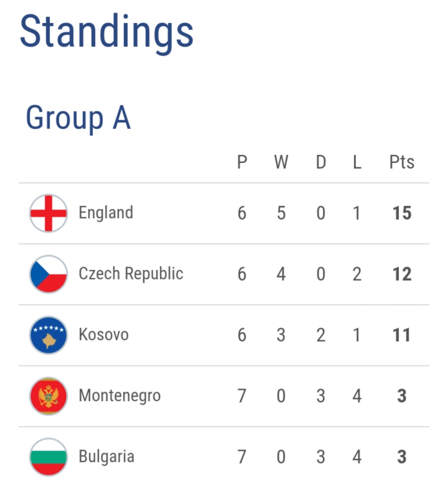Select the Kosovo team name
The image size is (448, 486).
click(103, 335)
